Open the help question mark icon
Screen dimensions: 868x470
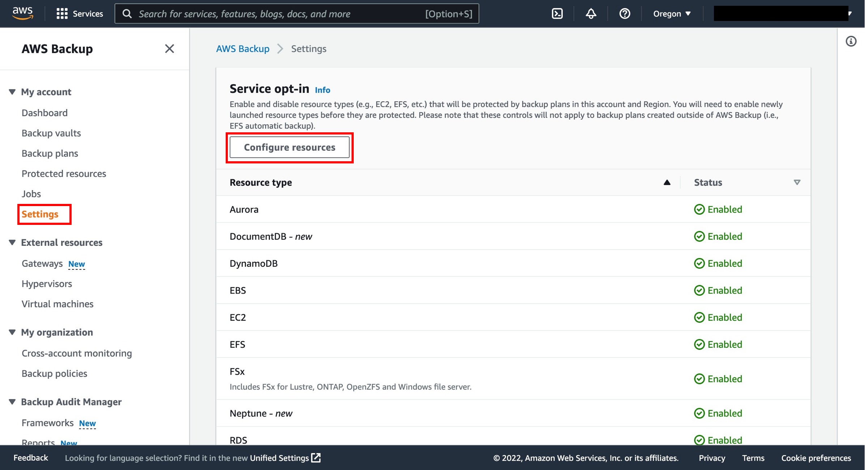(x=625, y=14)
